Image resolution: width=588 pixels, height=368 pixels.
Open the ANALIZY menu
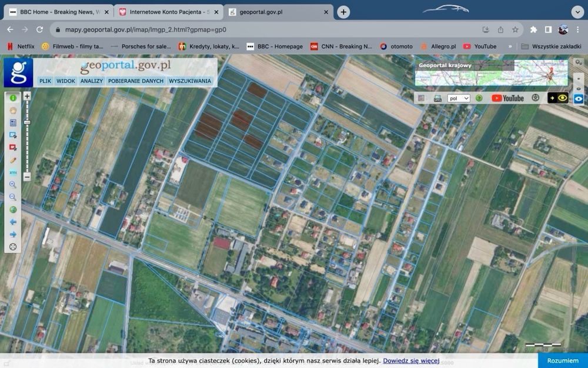coord(92,81)
